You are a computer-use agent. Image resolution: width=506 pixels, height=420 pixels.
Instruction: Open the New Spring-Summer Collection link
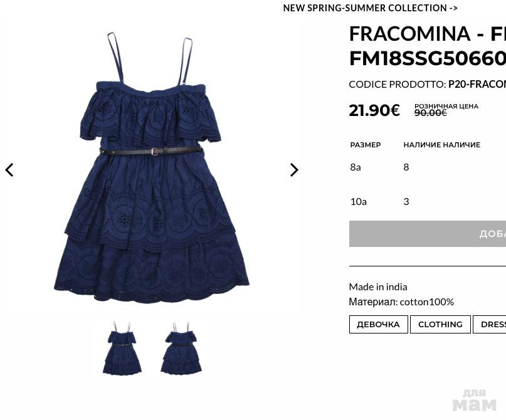click(x=370, y=8)
